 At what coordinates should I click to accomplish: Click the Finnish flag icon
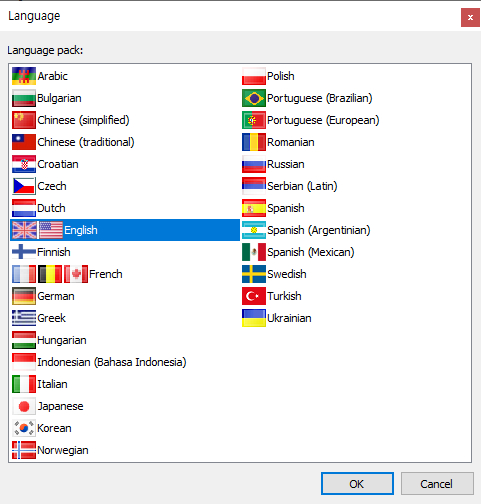pos(24,252)
